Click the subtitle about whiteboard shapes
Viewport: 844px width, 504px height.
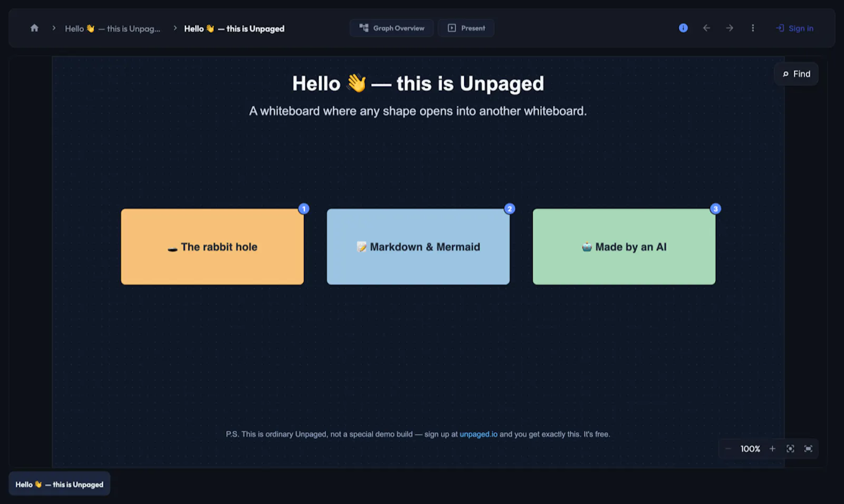[x=418, y=111]
